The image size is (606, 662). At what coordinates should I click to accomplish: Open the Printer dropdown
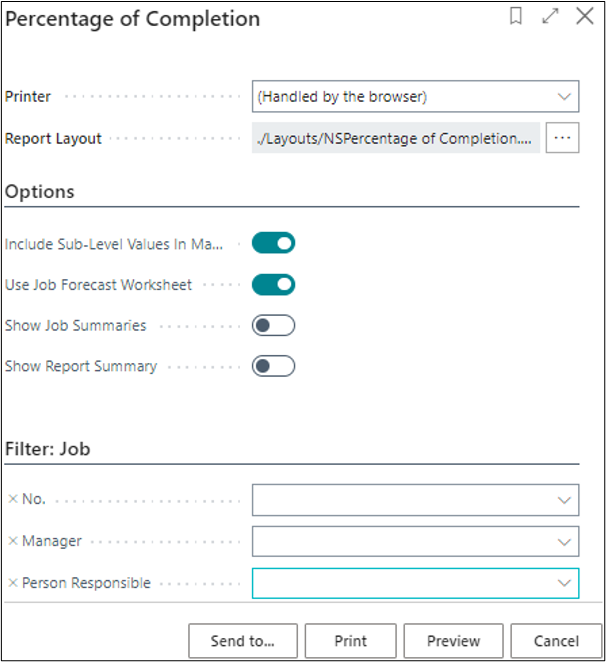[x=415, y=97]
